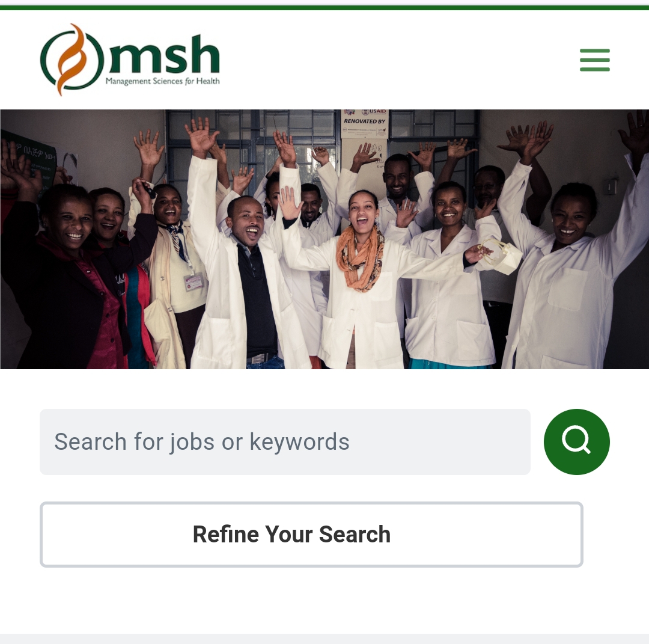Expand the site navigation menu icon
This screenshot has height=644, width=649.
pos(594,60)
